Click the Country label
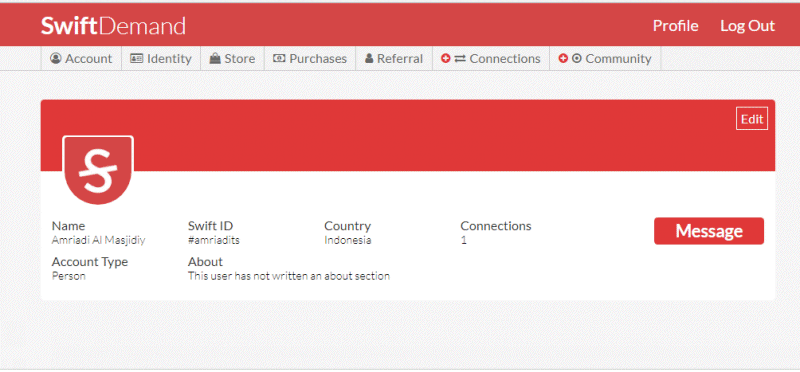 [347, 226]
